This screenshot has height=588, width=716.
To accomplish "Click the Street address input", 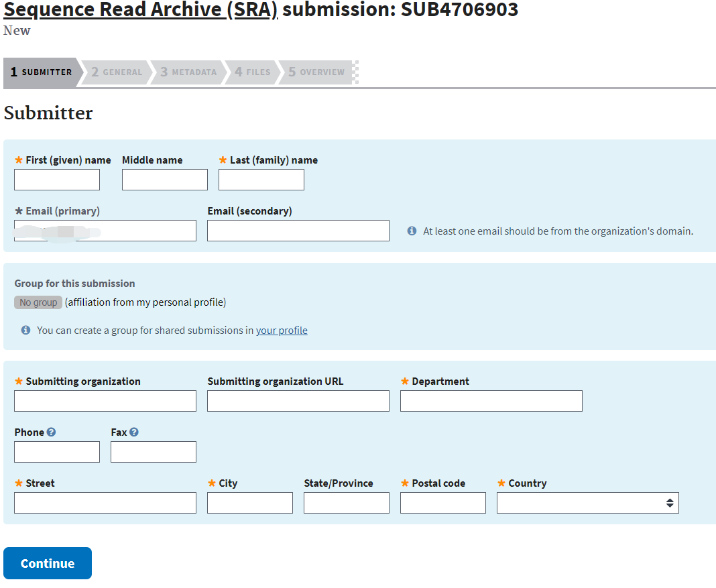I will (105, 503).
